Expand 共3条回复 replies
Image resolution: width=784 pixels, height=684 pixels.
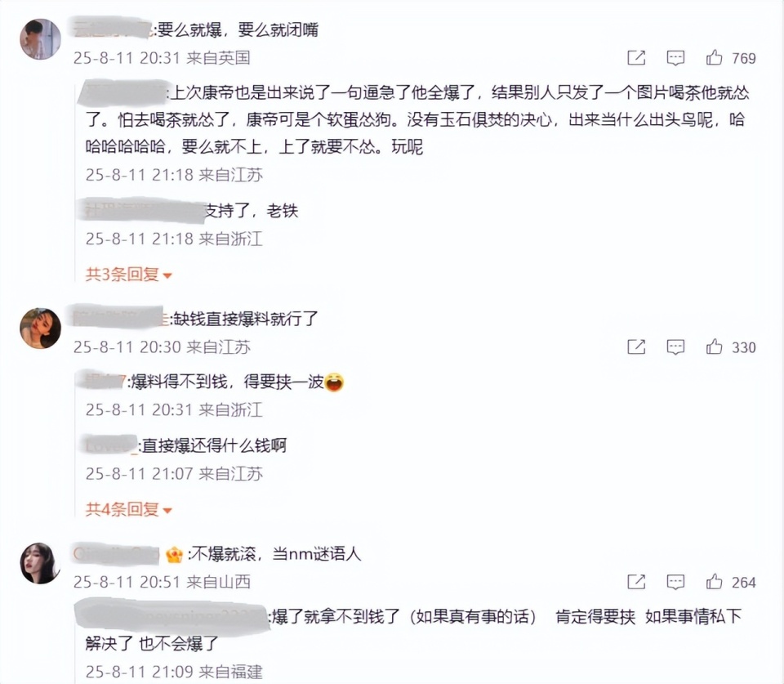point(128,275)
